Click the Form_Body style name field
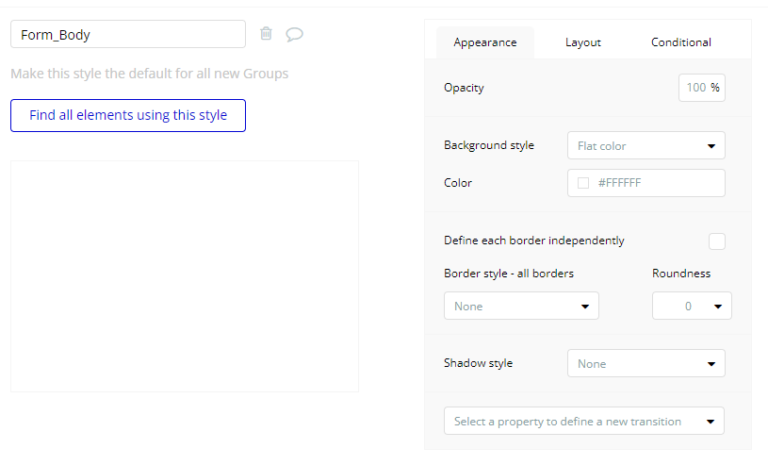This screenshot has height=465, width=768. (128, 34)
